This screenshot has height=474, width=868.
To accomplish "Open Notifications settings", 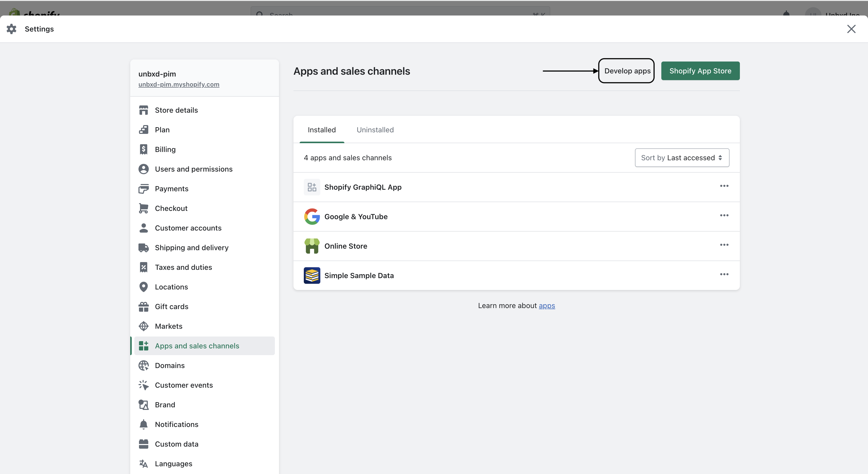I will point(205,424).
